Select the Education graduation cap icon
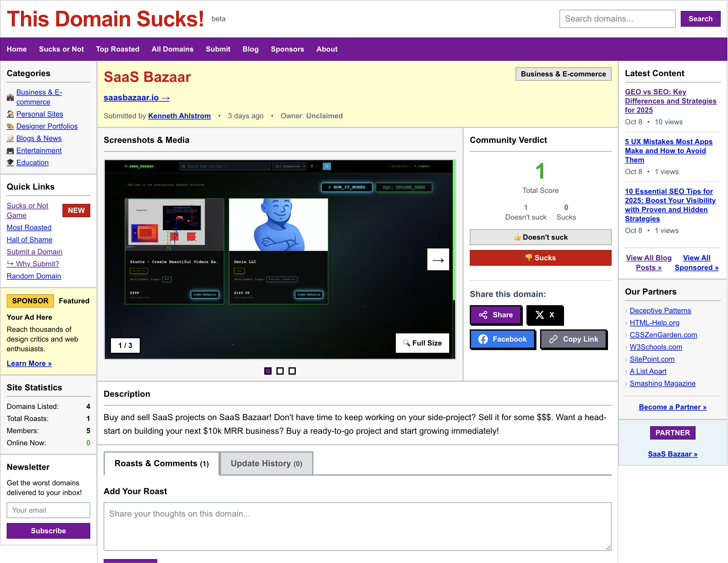 [x=11, y=162]
